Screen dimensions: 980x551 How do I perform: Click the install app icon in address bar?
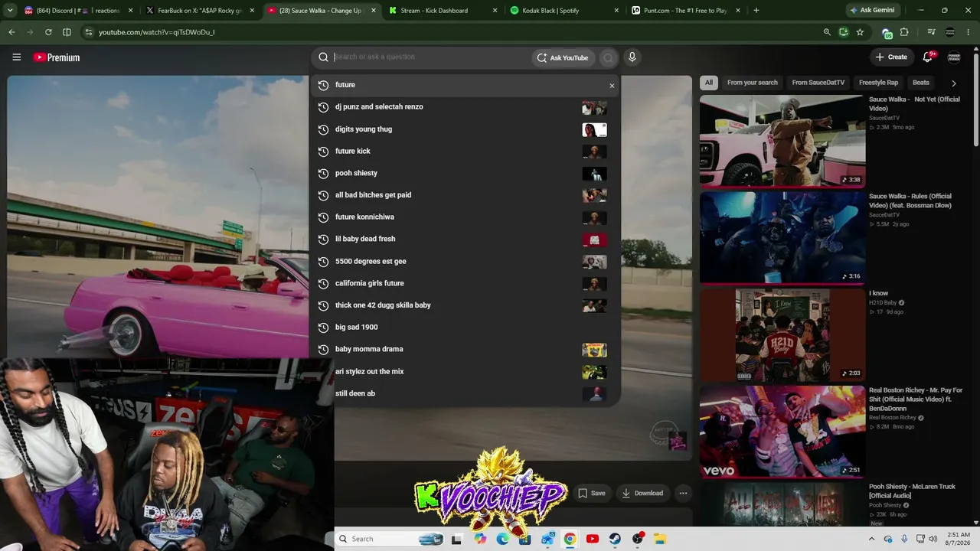click(x=843, y=32)
